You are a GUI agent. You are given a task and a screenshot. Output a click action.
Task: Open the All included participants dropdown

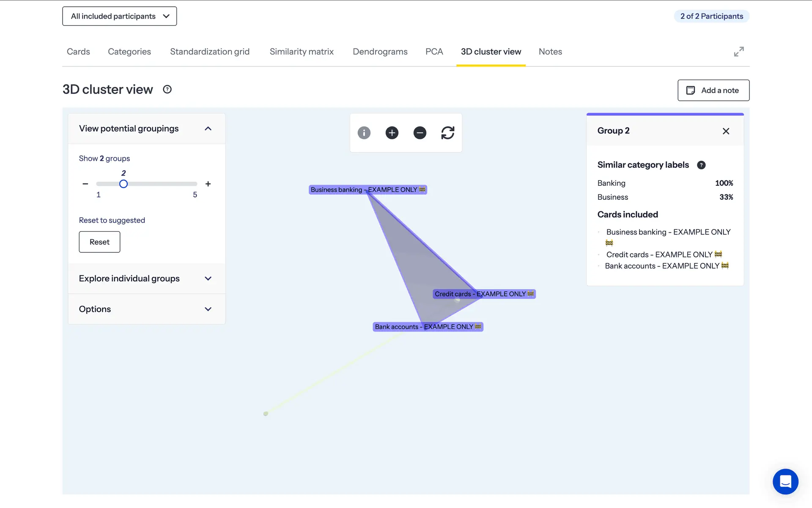[120, 16]
